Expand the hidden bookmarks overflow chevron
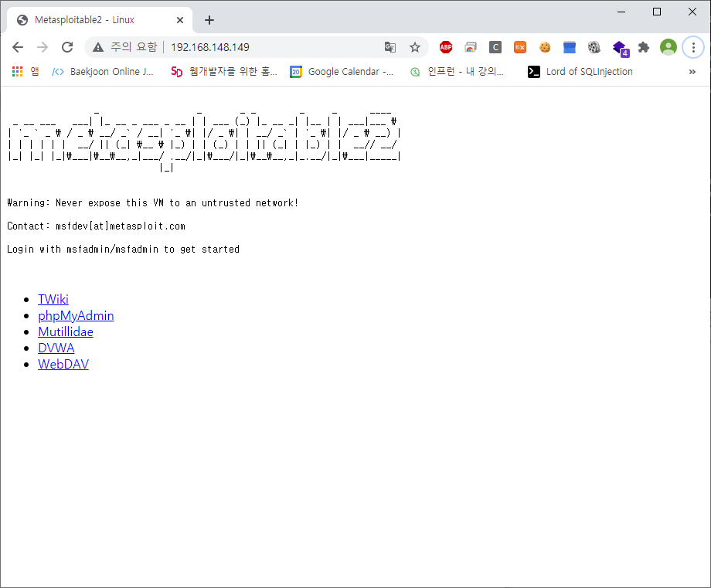The image size is (711, 588). point(692,72)
